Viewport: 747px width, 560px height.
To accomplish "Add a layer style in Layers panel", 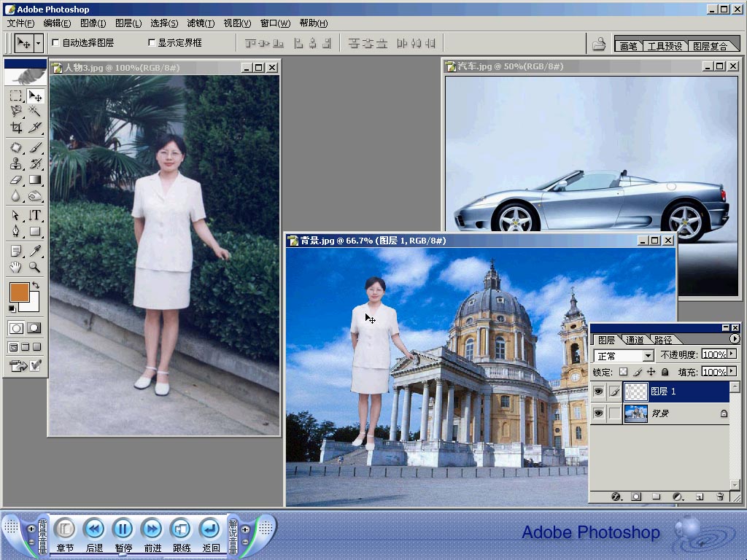I will pyautogui.click(x=616, y=497).
